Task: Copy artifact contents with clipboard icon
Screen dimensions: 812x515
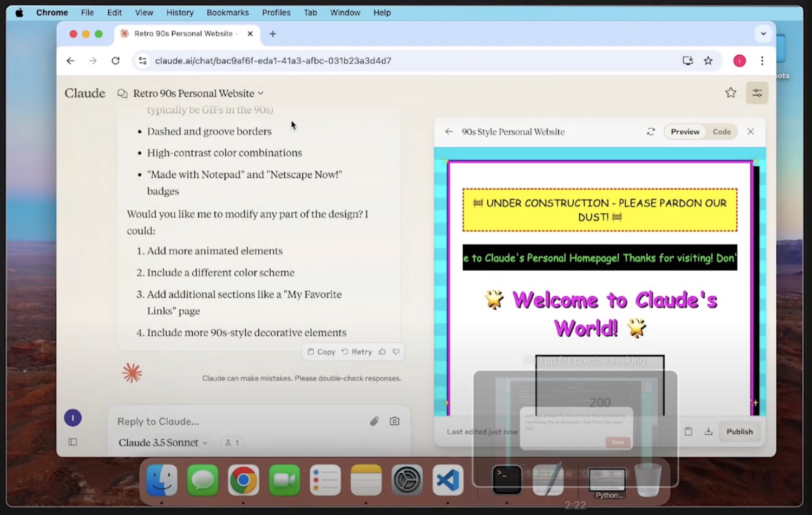Action: coord(688,432)
